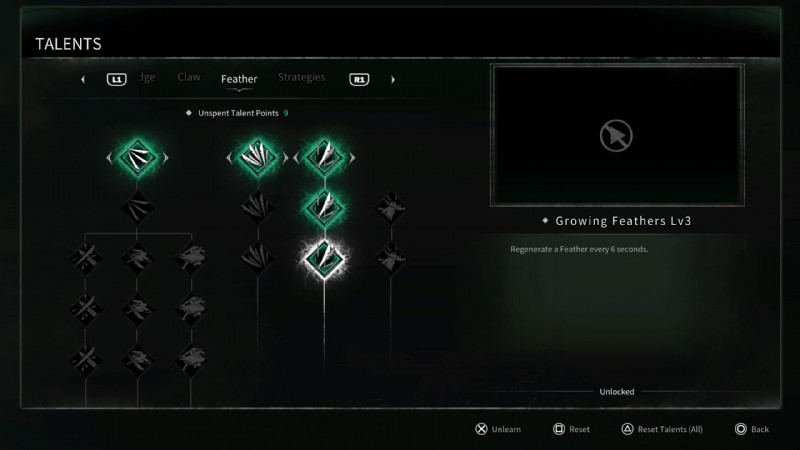Switch to the Strategies tab

301,77
